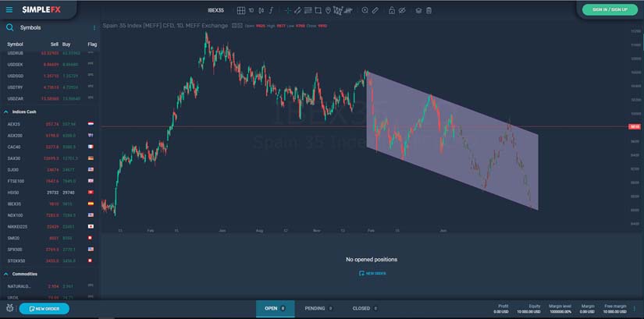This screenshot has width=644, height=319.
Task: Collapse the Commodities group
Action: (6, 274)
